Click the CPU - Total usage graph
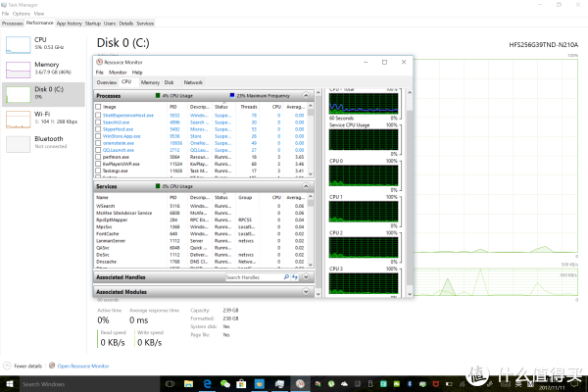Viewport: 588px width, 392px height. (364, 104)
